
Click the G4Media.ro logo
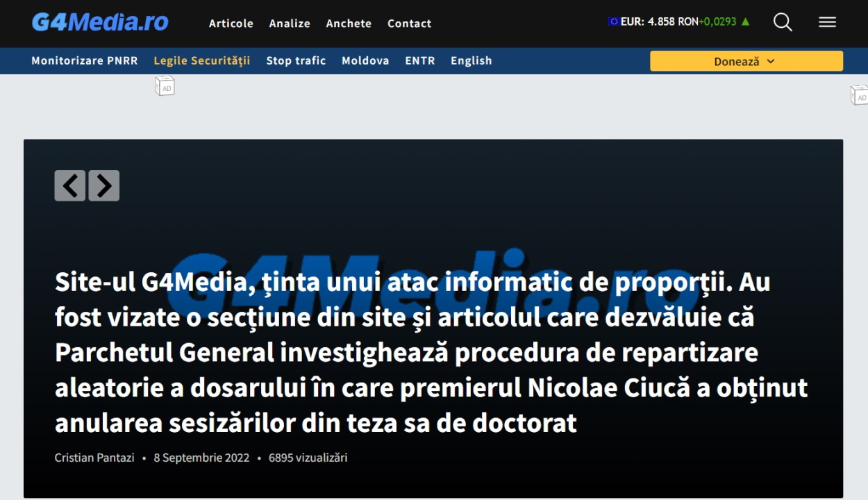[x=100, y=22]
